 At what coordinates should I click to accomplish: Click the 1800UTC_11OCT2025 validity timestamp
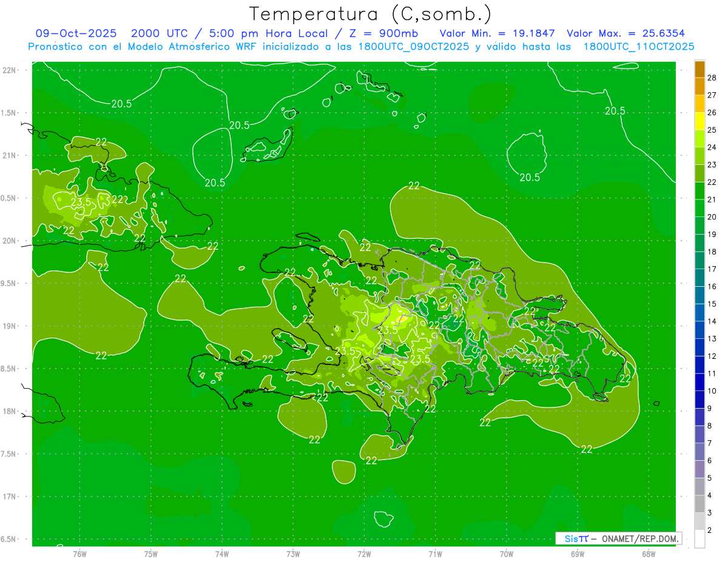(639, 46)
